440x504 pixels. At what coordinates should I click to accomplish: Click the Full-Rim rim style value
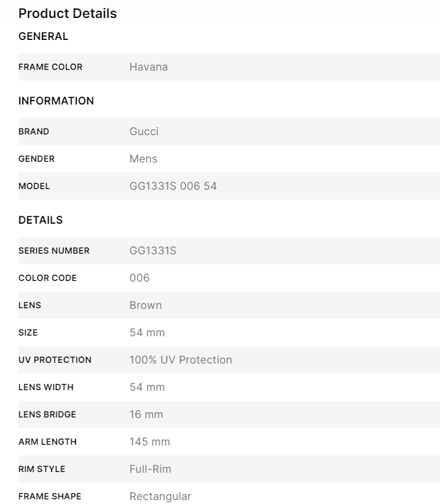point(150,469)
